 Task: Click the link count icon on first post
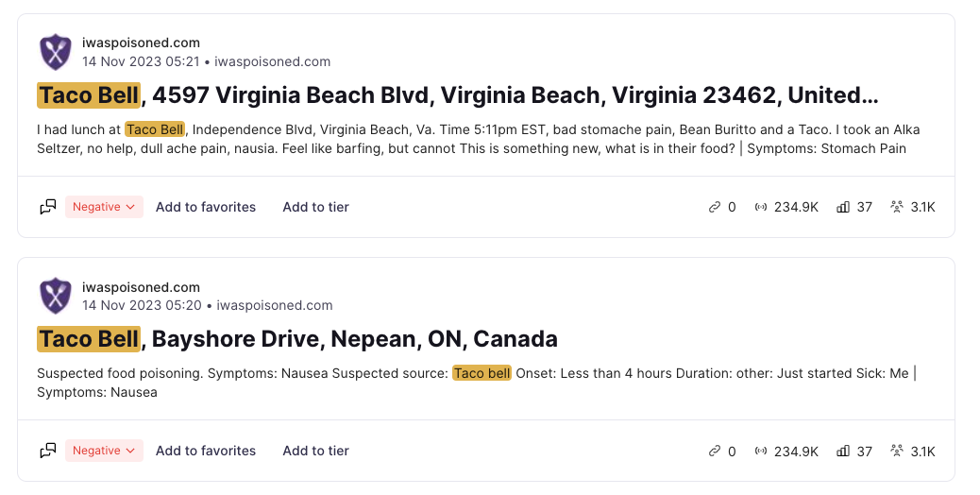pos(715,207)
